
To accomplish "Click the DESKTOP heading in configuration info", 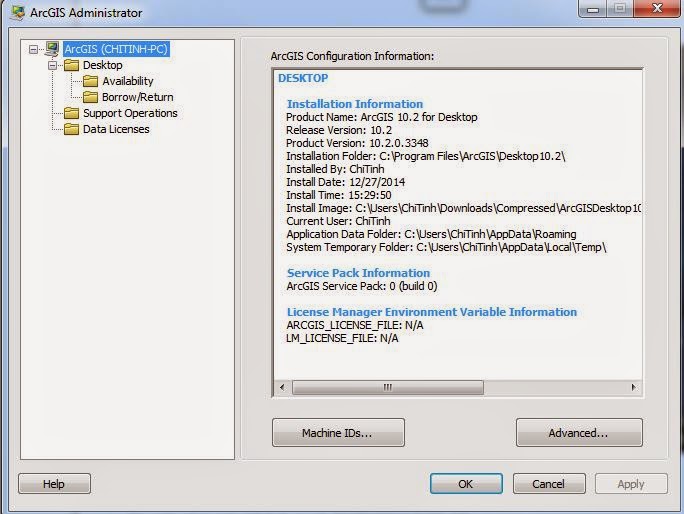I will [x=303, y=78].
